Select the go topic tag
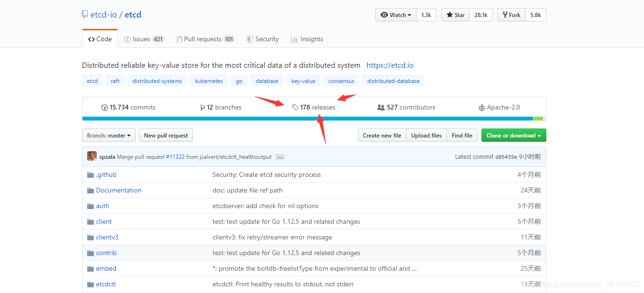 (x=239, y=81)
